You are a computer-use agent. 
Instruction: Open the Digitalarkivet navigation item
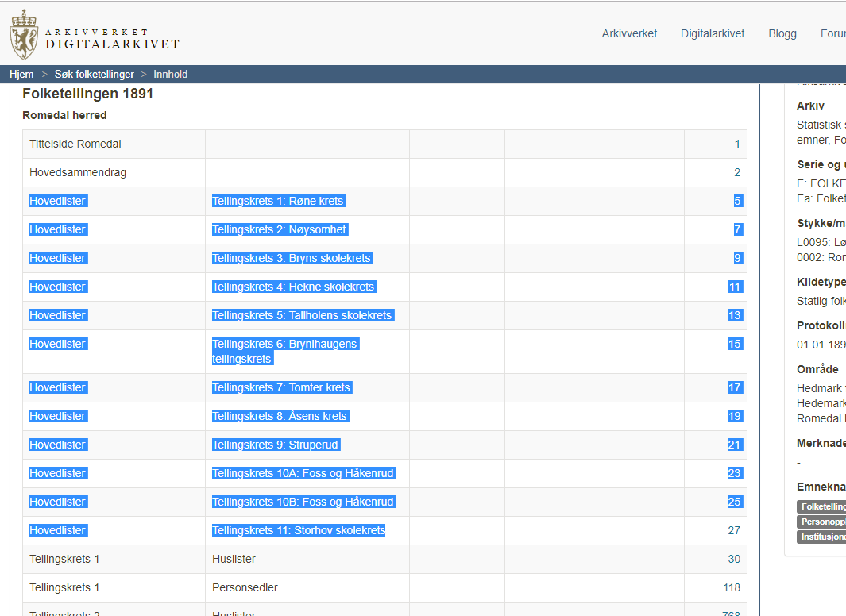(712, 33)
